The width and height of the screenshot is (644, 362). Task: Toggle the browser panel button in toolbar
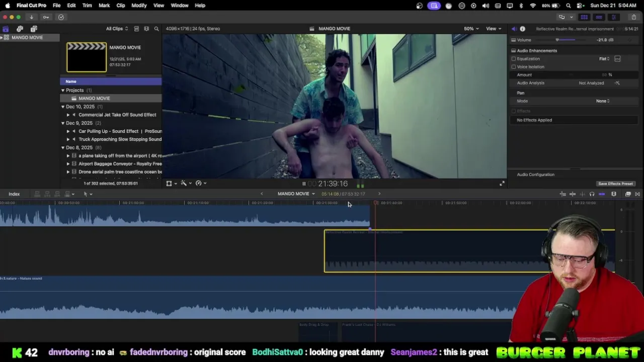(x=584, y=17)
